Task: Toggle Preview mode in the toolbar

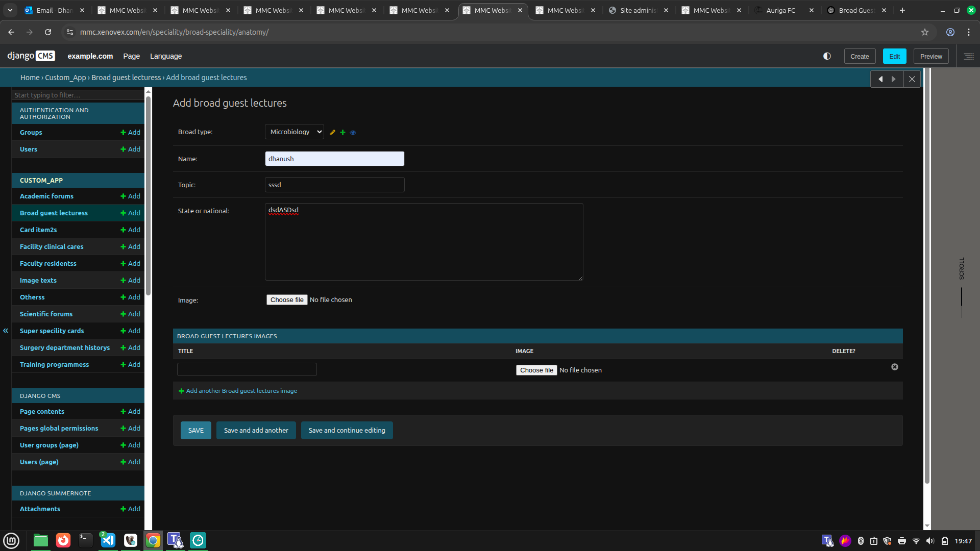Action: (x=931, y=56)
